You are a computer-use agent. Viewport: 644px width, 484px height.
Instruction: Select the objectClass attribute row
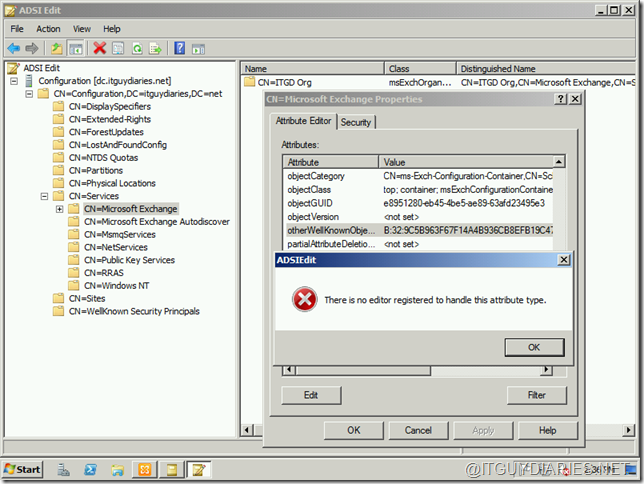click(x=419, y=190)
